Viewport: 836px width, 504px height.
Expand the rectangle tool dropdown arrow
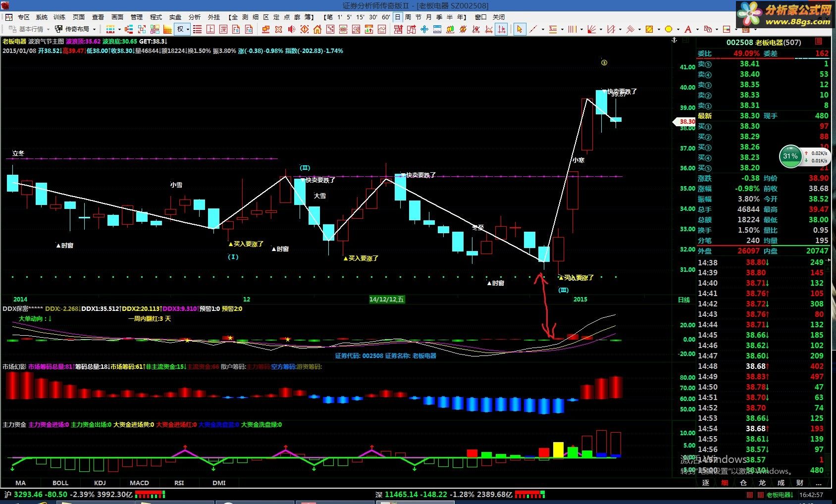click(x=659, y=29)
